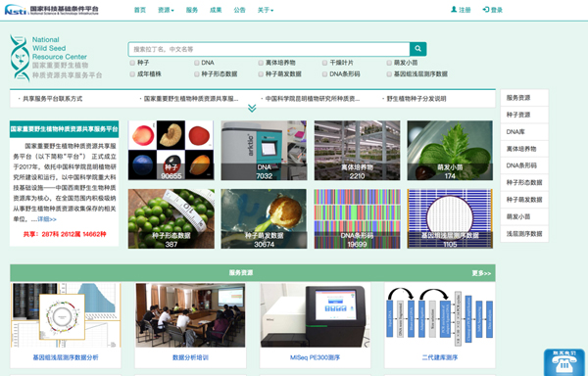Click the 二代建库测序 service title

click(440, 357)
